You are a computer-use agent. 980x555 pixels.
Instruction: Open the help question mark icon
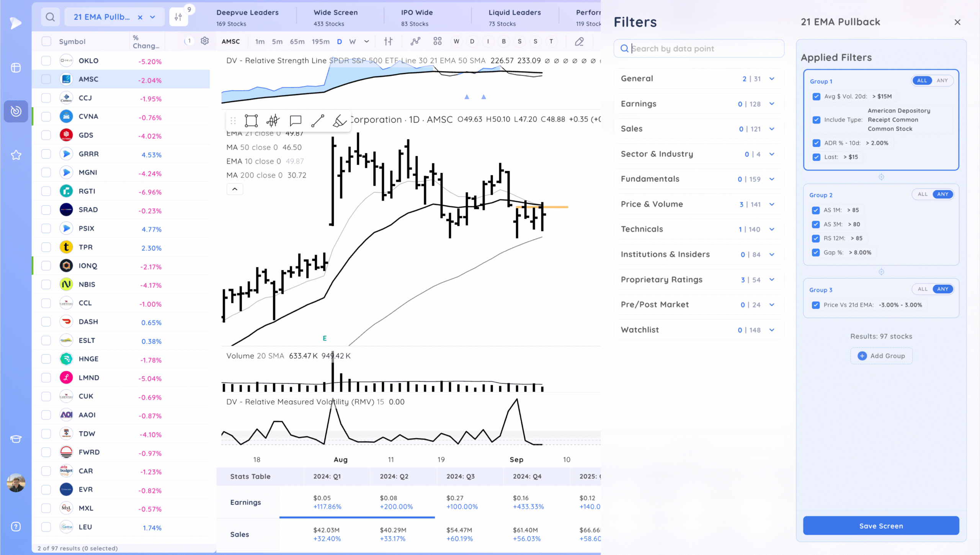coord(16,527)
